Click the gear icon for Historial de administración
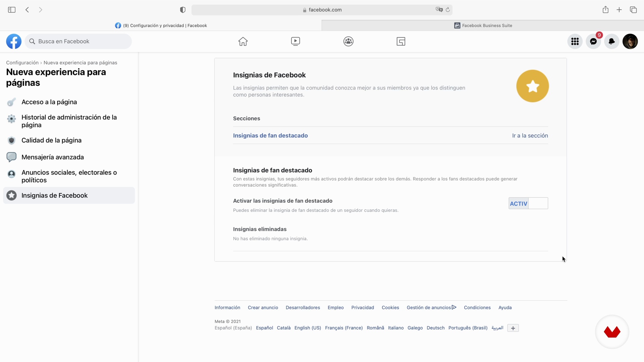 coord(11,119)
